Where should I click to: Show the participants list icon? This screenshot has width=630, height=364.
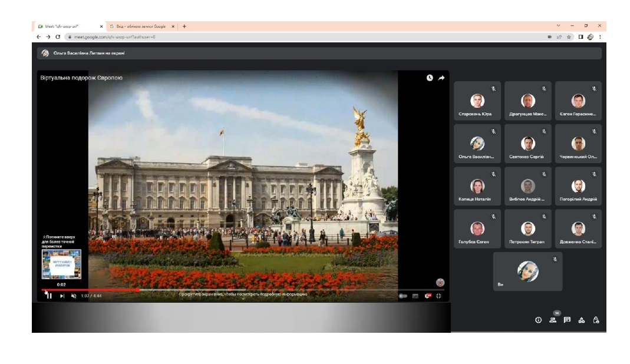point(553,320)
